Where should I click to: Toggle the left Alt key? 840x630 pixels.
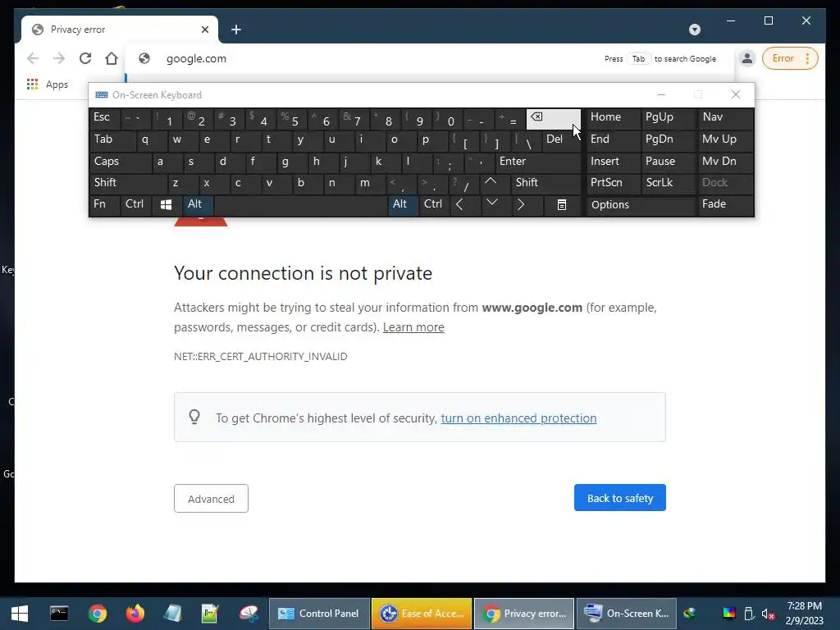(x=198, y=204)
